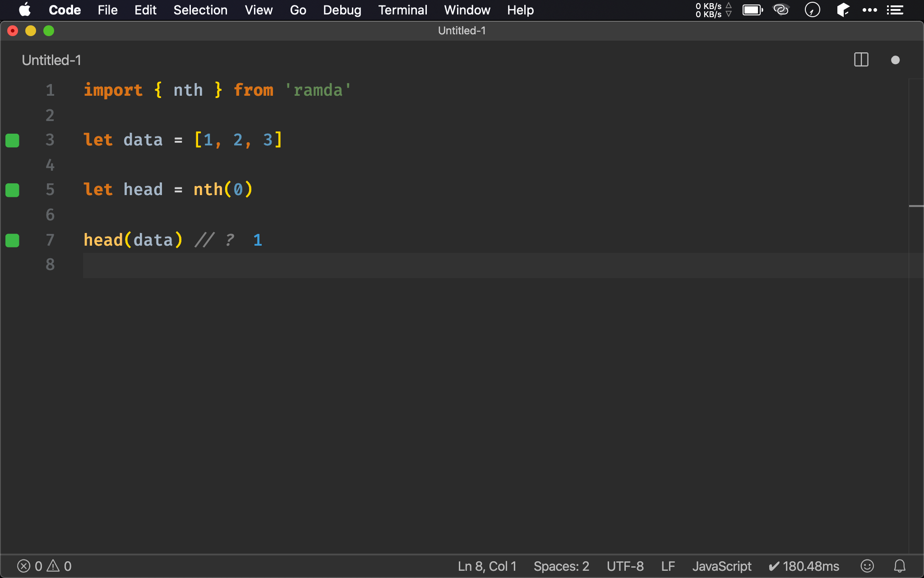Click line number 8 in the gutter
The height and width of the screenshot is (578, 924).
(50, 265)
